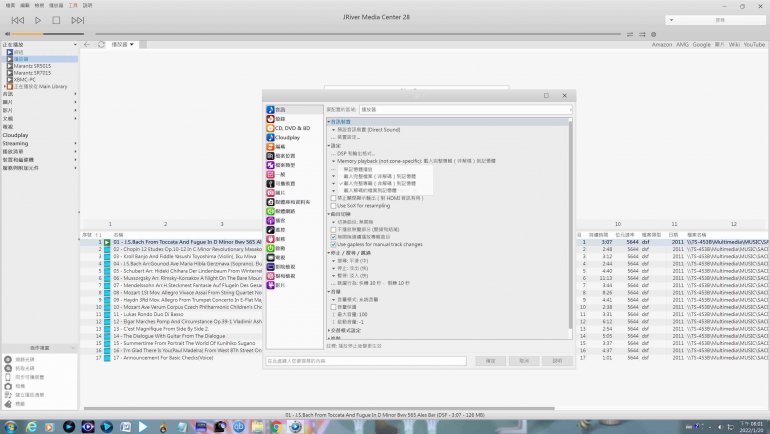Click the Windows Start button

[x=9, y=426]
